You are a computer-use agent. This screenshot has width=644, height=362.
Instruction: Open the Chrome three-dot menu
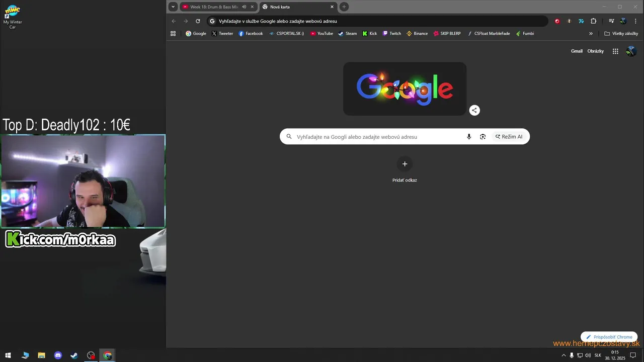tap(635, 21)
